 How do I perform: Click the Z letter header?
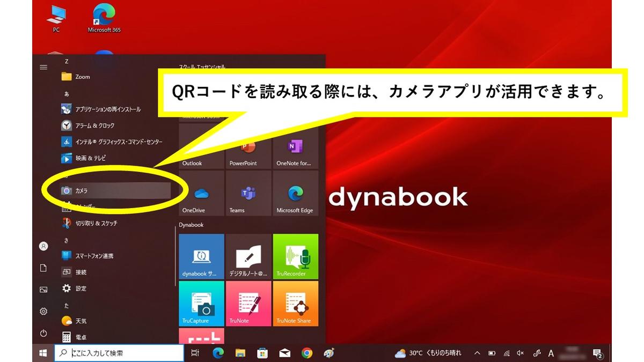click(x=66, y=62)
